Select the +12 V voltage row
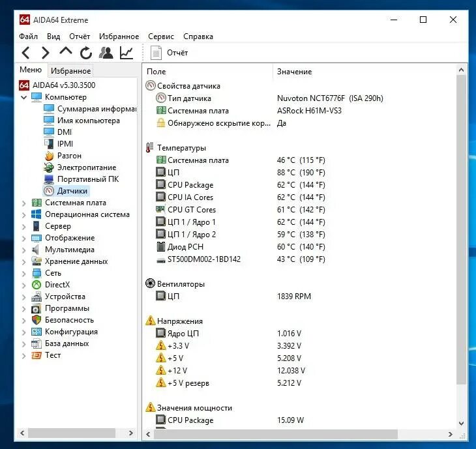The image size is (476, 449). 300,371
